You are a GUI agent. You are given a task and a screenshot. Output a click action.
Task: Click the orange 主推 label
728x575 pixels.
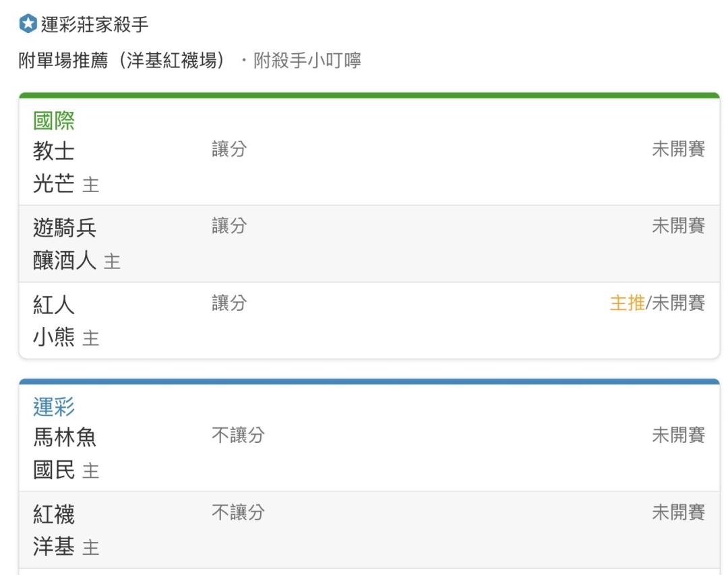628,303
